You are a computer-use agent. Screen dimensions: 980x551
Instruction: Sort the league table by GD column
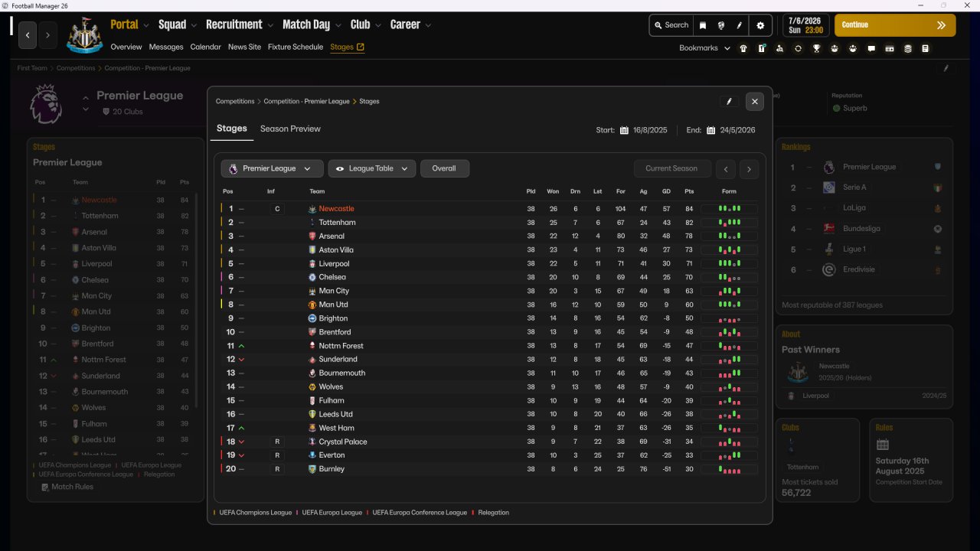coord(666,191)
